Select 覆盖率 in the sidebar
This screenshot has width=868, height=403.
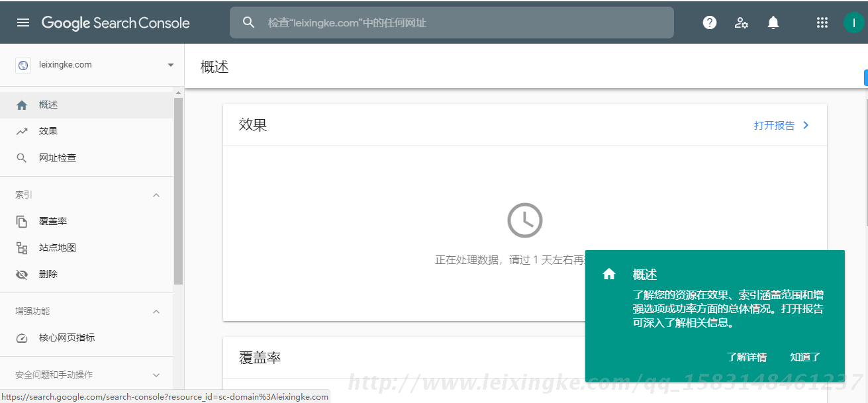point(87,222)
